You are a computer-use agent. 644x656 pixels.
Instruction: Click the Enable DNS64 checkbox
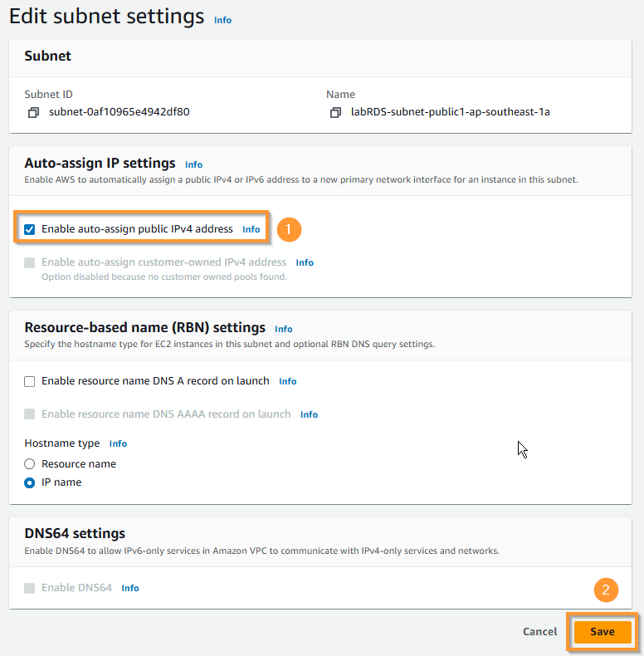click(30, 588)
